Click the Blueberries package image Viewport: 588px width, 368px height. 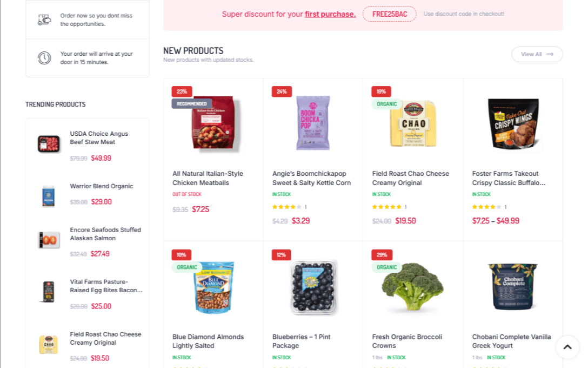(313, 287)
